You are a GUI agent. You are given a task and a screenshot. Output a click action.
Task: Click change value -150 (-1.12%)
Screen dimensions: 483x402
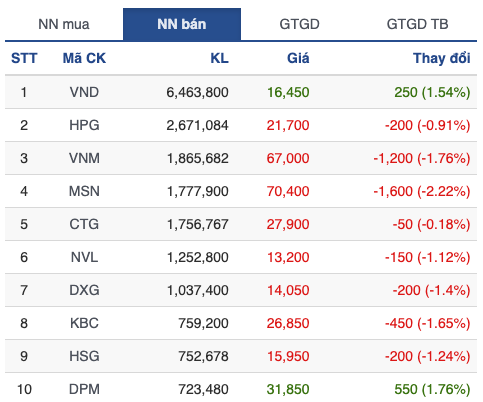(428, 257)
